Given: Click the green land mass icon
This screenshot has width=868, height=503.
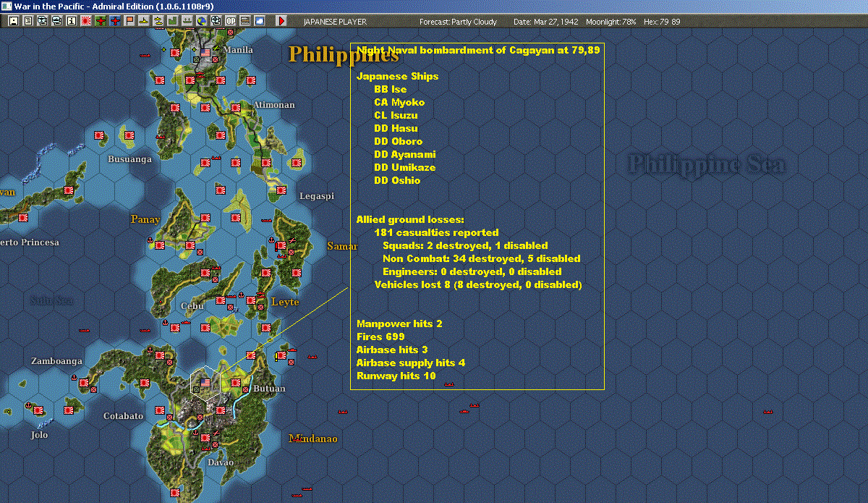Looking at the screenshot, I should [173, 22].
